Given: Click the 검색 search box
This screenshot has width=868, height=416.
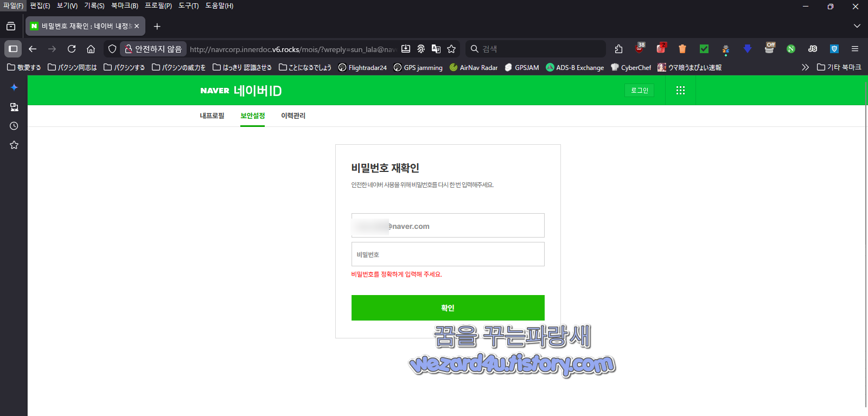Looking at the screenshot, I should 535,49.
